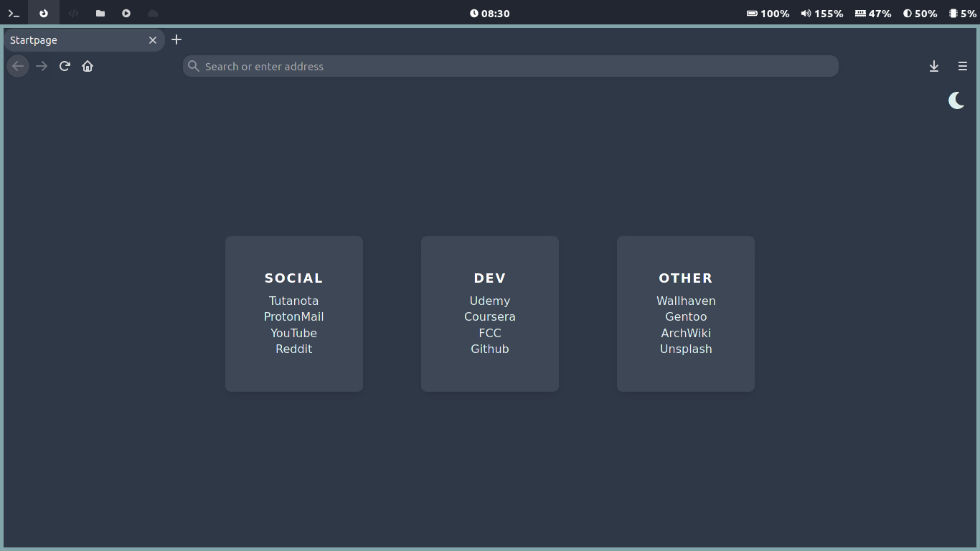
Task: Select the code workspace icon
Action: click(73, 13)
